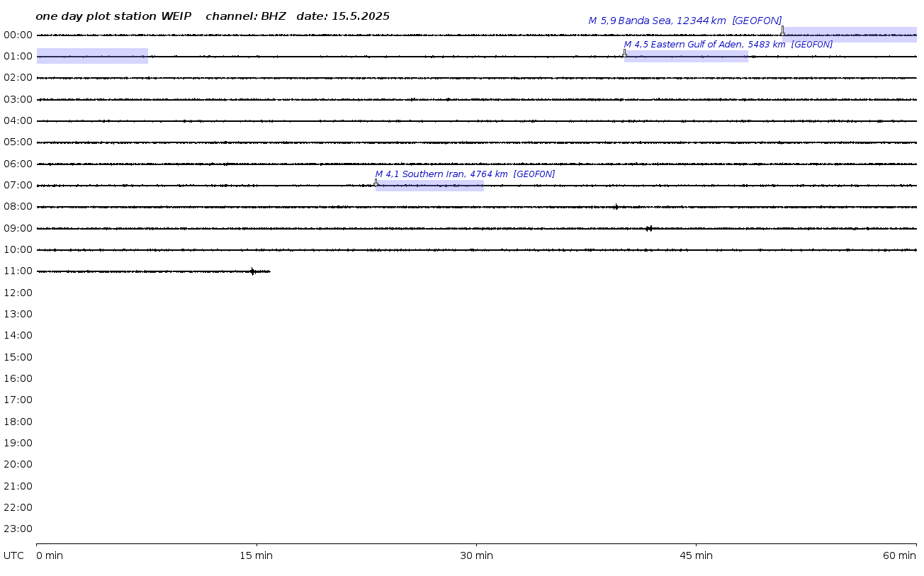Click the 60 min axis label

[x=899, y=555]
